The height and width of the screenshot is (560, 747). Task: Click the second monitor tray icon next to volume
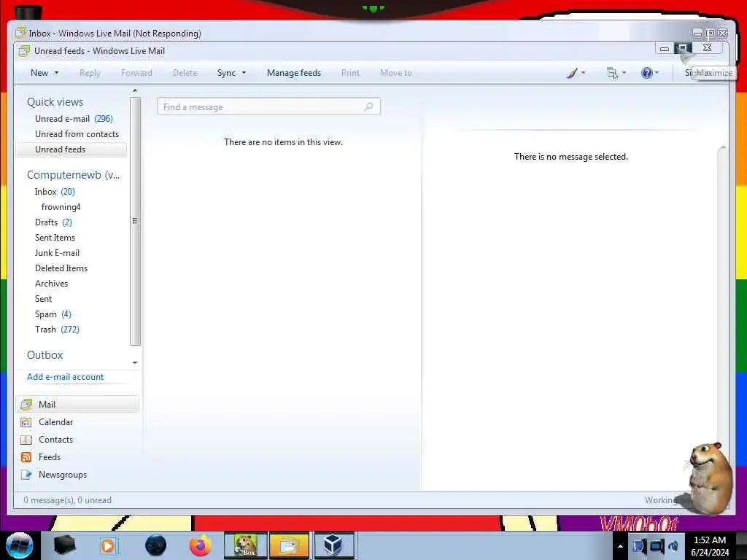click(657, 546)
